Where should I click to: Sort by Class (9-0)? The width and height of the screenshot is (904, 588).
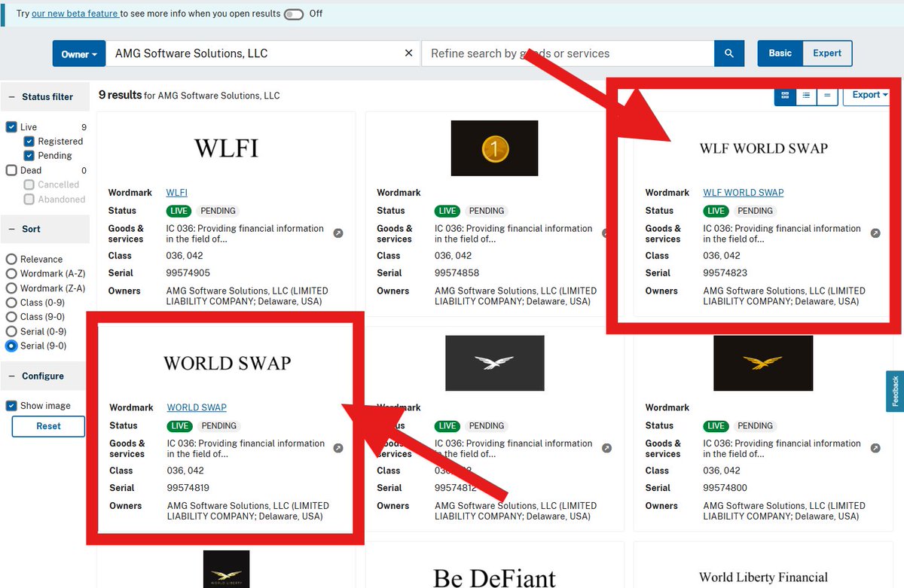[11, 317]
